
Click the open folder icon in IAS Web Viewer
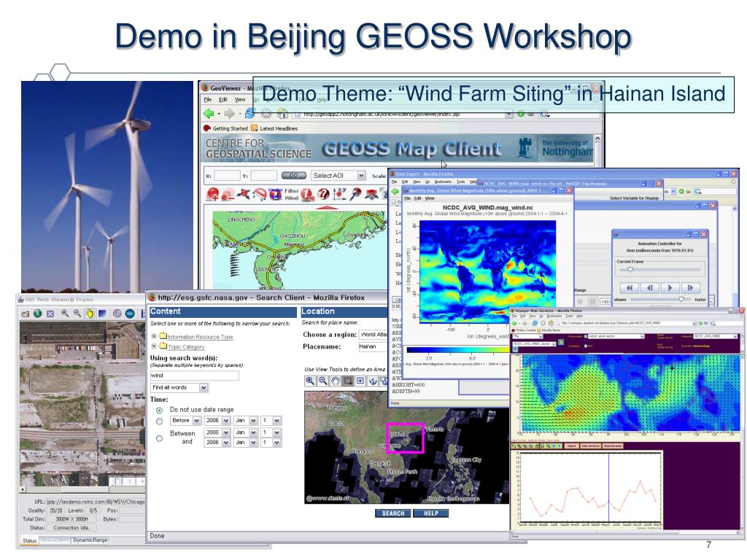pos(26,314)
